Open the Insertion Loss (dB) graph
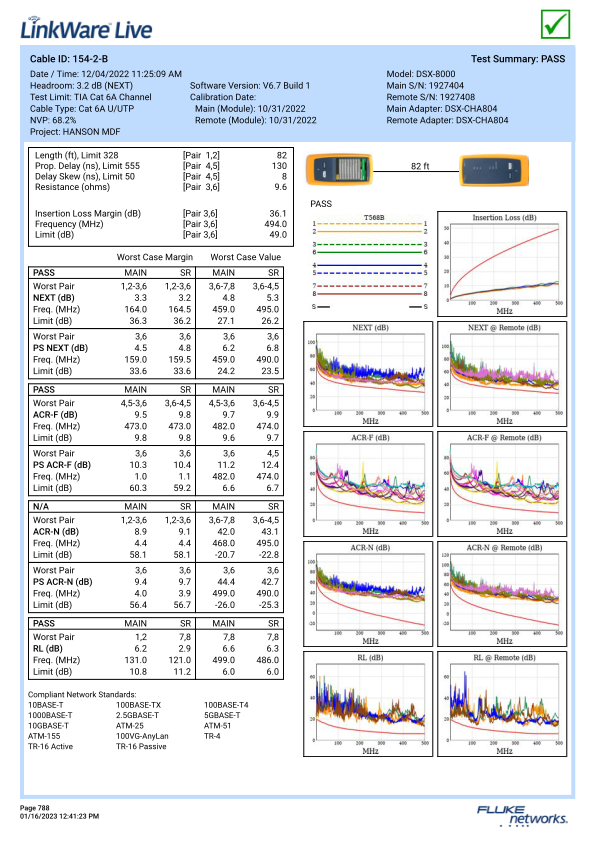The height and width of the screenshot is (841, 595). click(502, 264)
